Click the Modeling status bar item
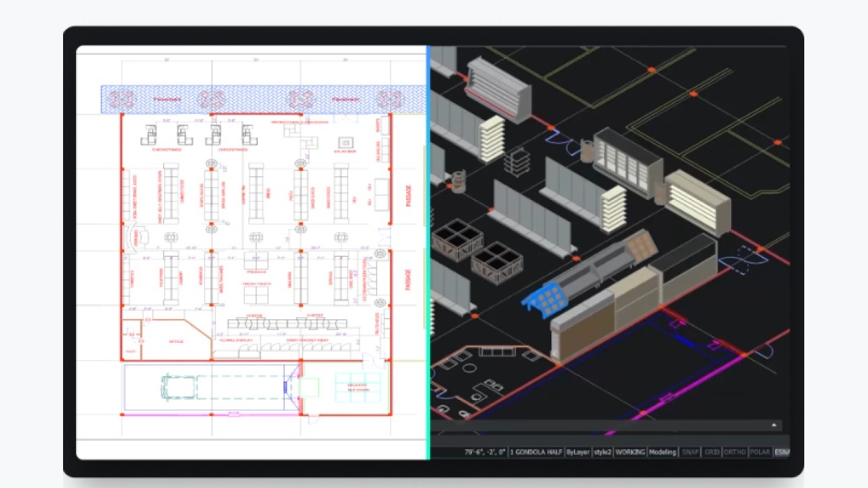868x488 pixels. 662,451
